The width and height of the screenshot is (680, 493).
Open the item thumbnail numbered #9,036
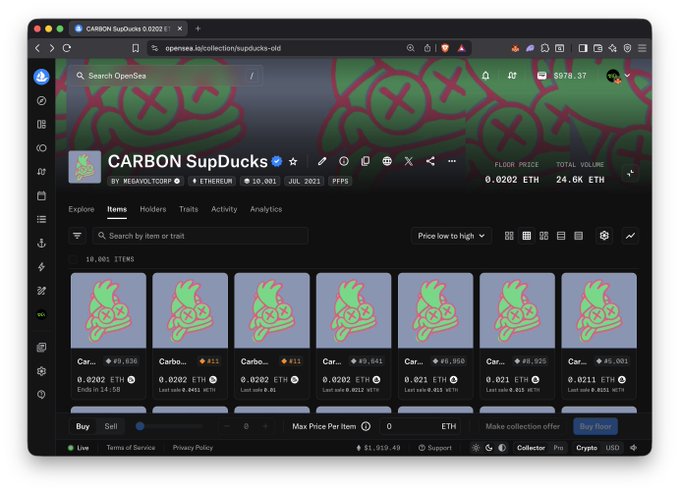click(x=108, y=310)
